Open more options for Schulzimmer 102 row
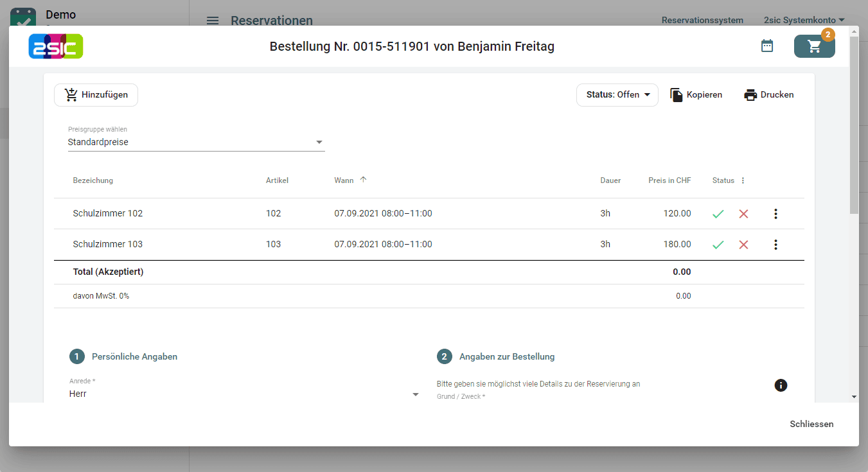The image size is (868, 472). [x=775, y=214]
